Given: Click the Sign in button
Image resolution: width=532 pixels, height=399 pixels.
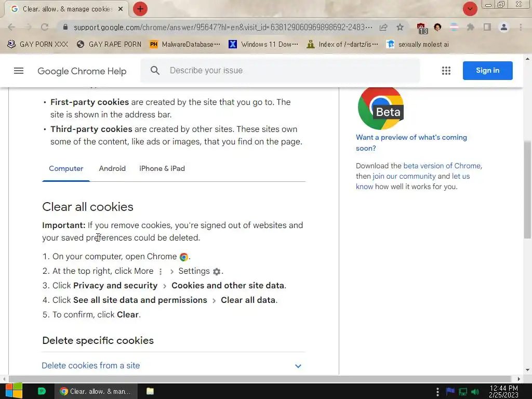Looking at the screenshot, I should coord(487,71).
